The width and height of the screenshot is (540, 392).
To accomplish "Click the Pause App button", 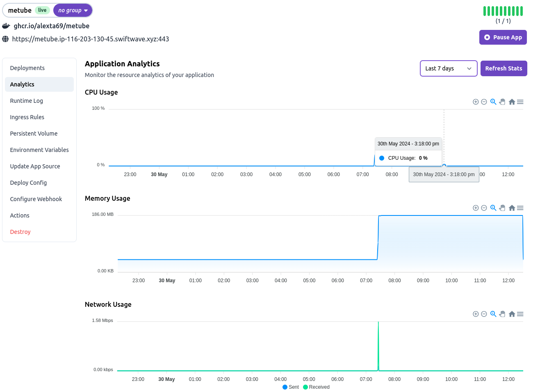I will coord(503,37).
